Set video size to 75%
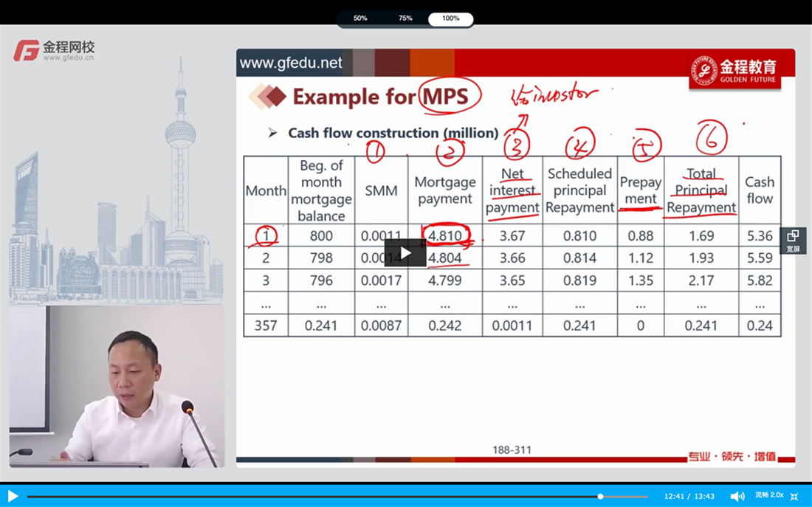The width and height of the screenshot is (812, 507). [405, 18]
